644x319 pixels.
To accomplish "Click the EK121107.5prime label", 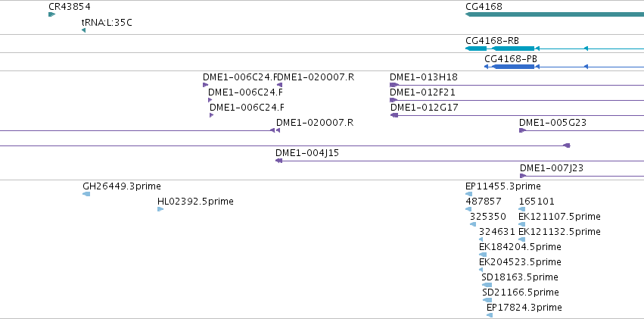I will point(559,217).
